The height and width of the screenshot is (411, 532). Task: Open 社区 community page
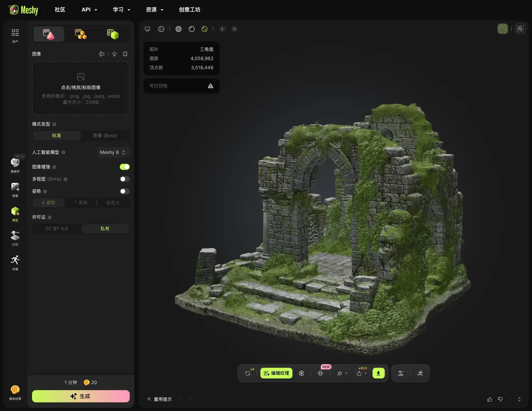coord(60,10)
